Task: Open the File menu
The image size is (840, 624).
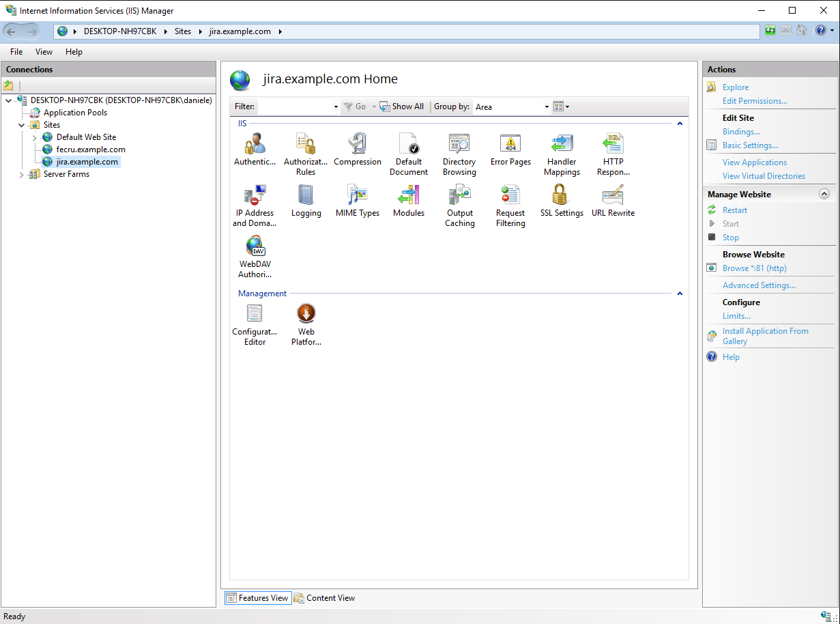Action: (x=16, y=52)
